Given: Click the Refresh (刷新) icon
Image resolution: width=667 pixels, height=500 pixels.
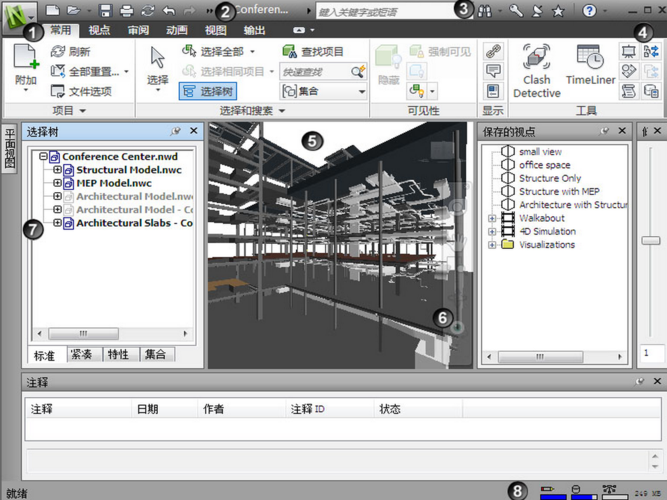Looking at the screenshot, I should coord(59,51).
